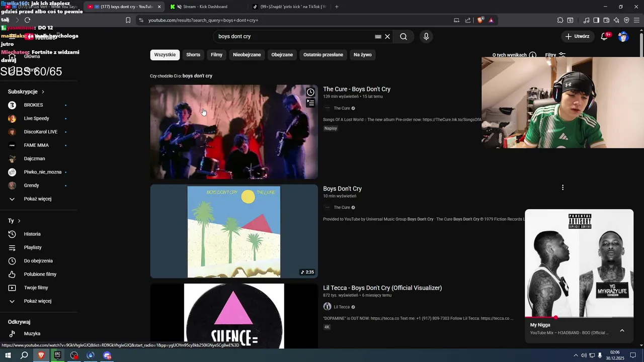Screen dimensions: 644x362
Task: Add first video to queue icon
Action: tap(310, 103)
